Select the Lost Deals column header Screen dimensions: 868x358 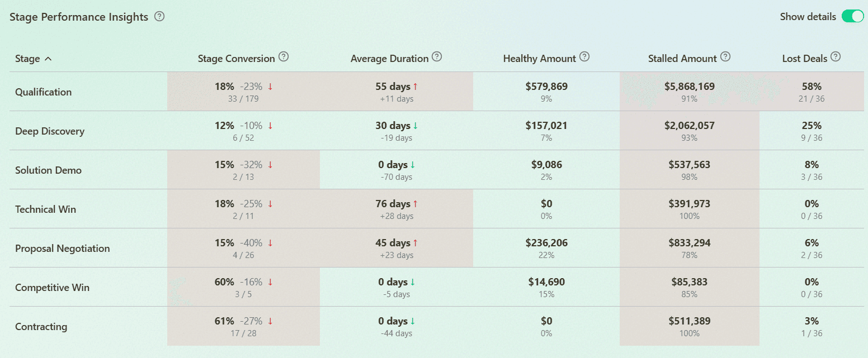click(x=805, y=58)
